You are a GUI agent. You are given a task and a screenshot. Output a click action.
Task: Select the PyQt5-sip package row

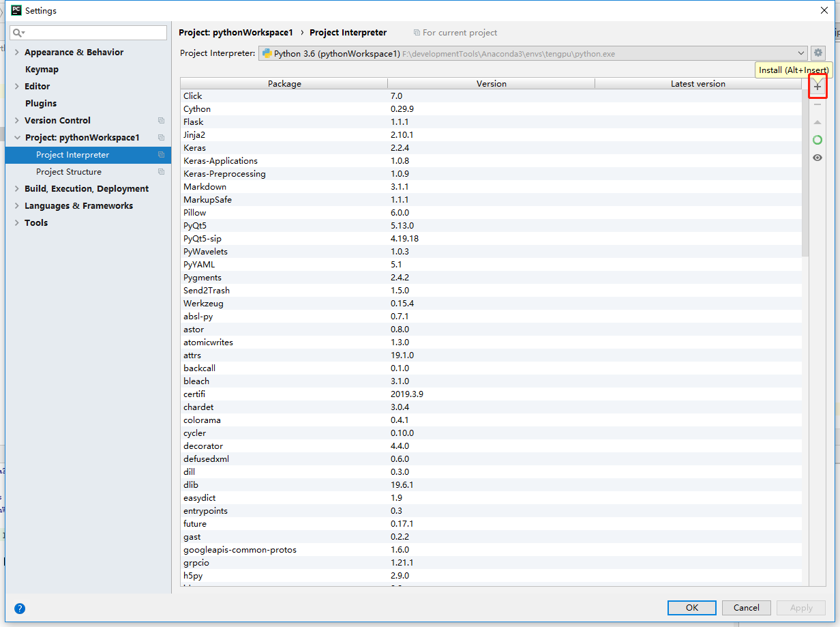[491, 239]
